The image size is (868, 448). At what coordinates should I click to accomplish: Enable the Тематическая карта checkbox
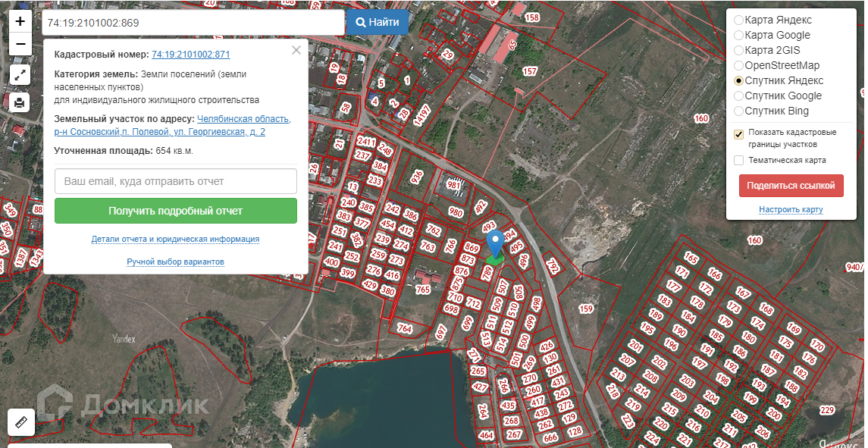tap(738, 161)
